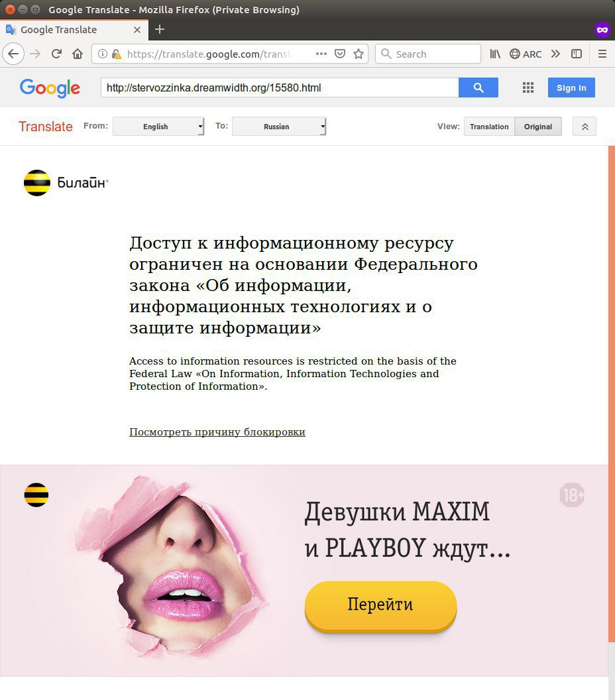Open the Library icon in toolbar

pos(495,54)
